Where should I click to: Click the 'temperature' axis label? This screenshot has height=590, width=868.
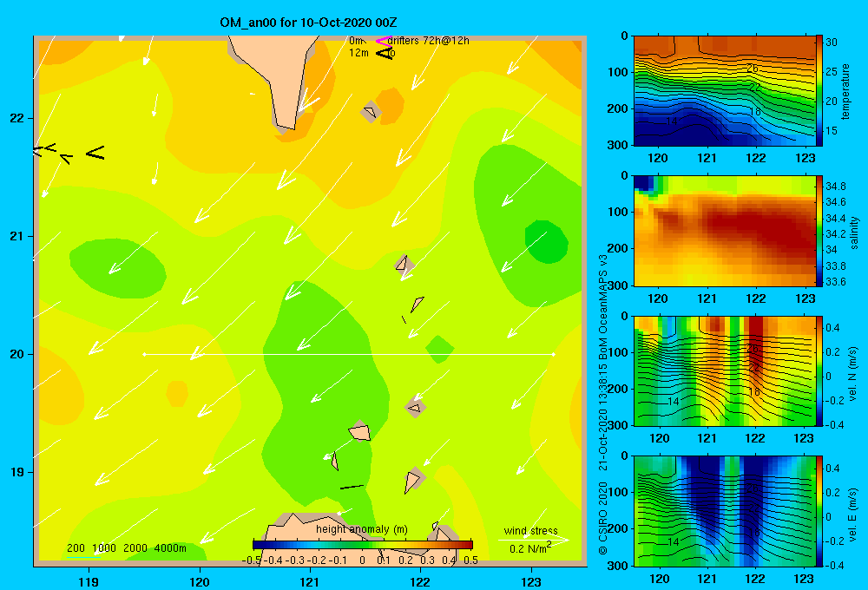pos(845,91)
